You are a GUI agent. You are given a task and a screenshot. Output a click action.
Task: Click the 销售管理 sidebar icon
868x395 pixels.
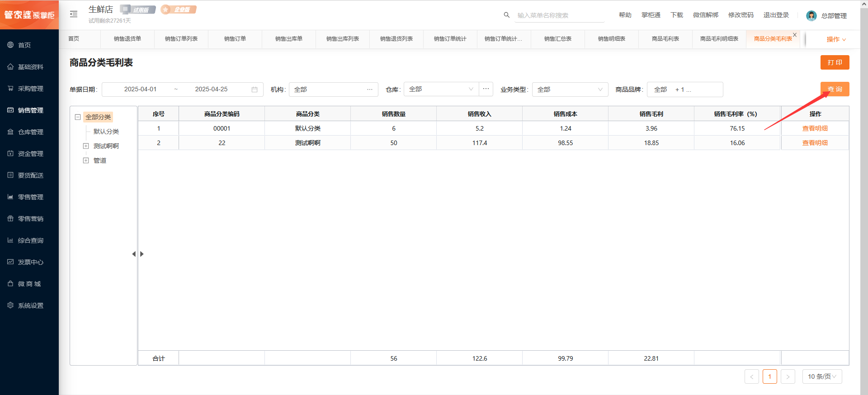coord(10,110)
